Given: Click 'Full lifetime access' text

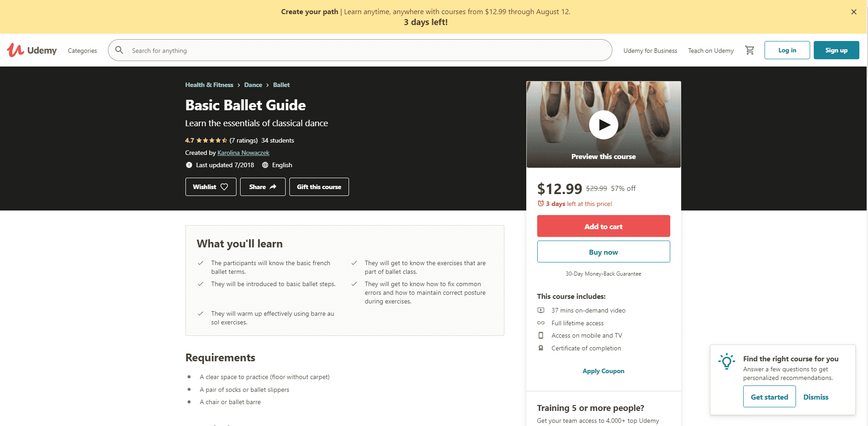Looking at the screenshot, I should (577, 323).
